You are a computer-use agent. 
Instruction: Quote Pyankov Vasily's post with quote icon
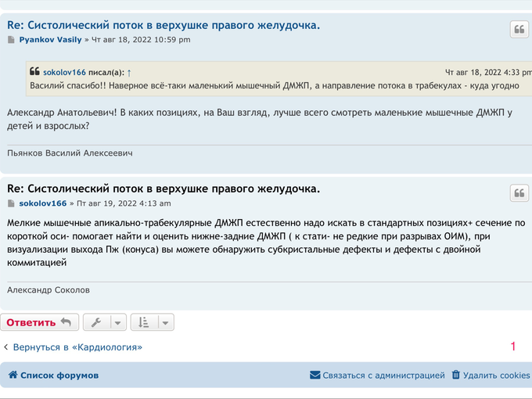pos(519,30)
